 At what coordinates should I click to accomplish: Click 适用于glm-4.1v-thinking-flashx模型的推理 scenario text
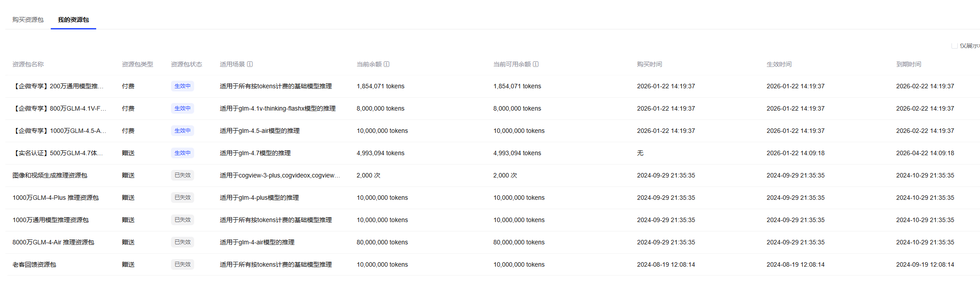[278, 108]
